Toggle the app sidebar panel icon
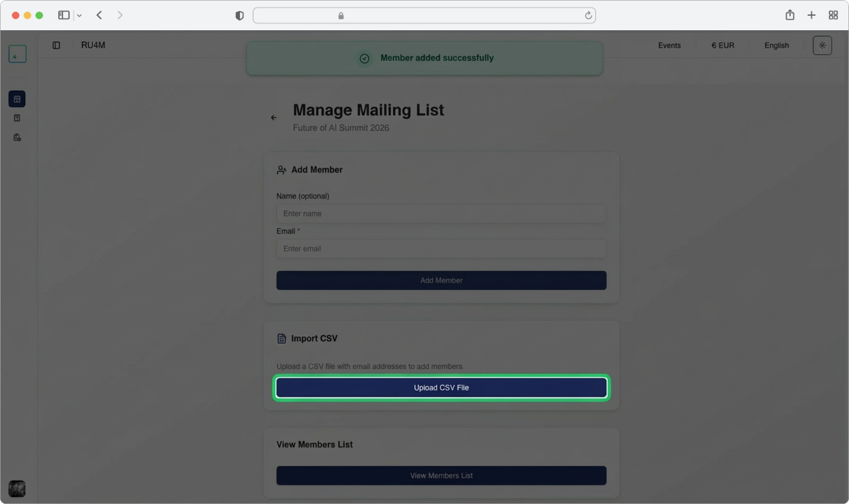 pyautogui.click(x=56, y=46)
